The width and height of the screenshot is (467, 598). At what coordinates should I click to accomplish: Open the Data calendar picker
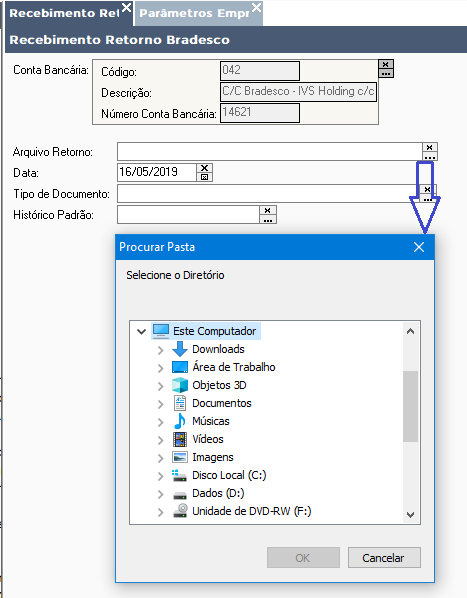coord(205,177)
